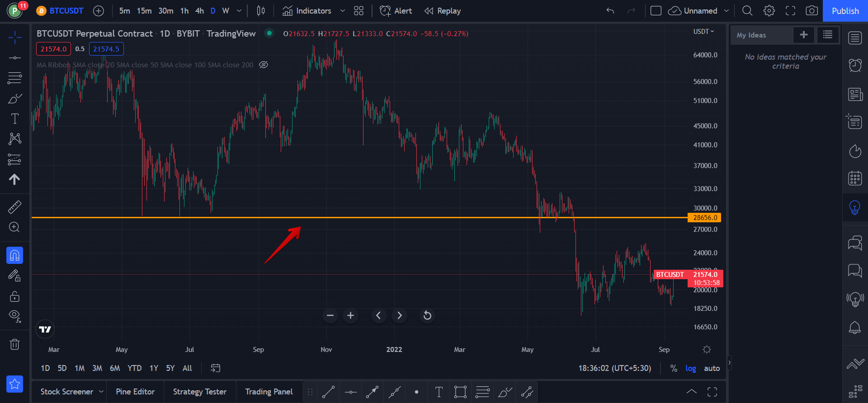This screenshot has width=868, height=403.
Task: Select the text annotation tool in left sidebar
Action: [x=14, y=119]
